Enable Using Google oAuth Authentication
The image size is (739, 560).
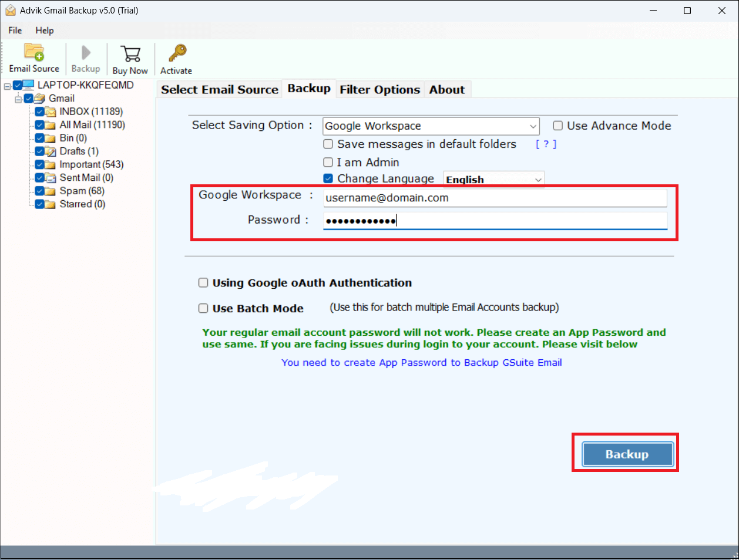(203, 283)
